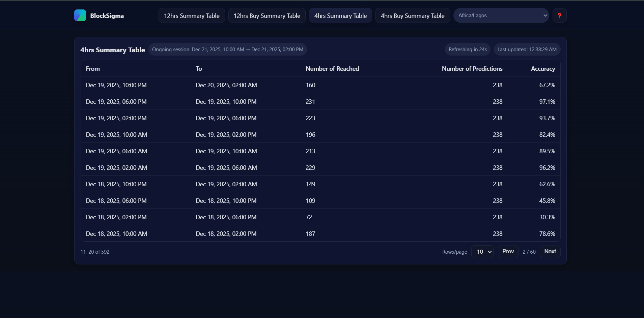Open the Africa/Lagos timezone dropdown
644x318 pixels.
(x=501, y=15)
